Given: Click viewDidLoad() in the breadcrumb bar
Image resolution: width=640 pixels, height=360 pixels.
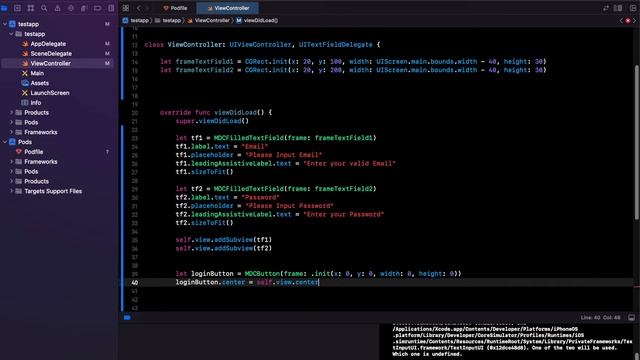Looking at the screenshot, I should coord(257,20).
